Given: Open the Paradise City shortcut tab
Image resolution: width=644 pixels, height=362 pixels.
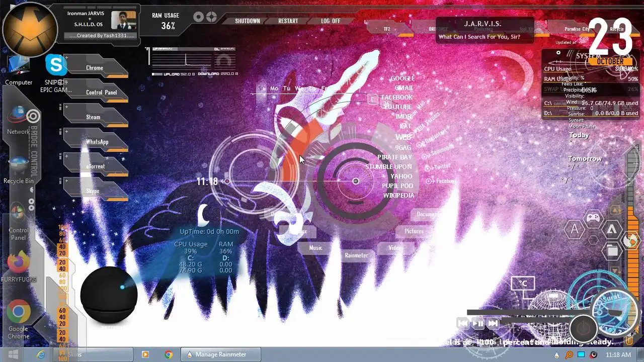Looking at the screenshot, I should (577, 29).
